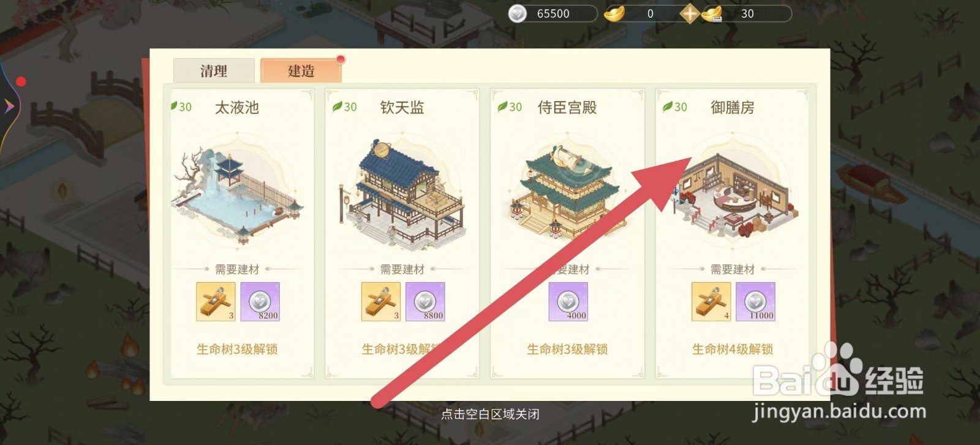Click the gold ingot currency icon
Screen dimensions: 980x445
pyautogui.click(x=614, y=13)
